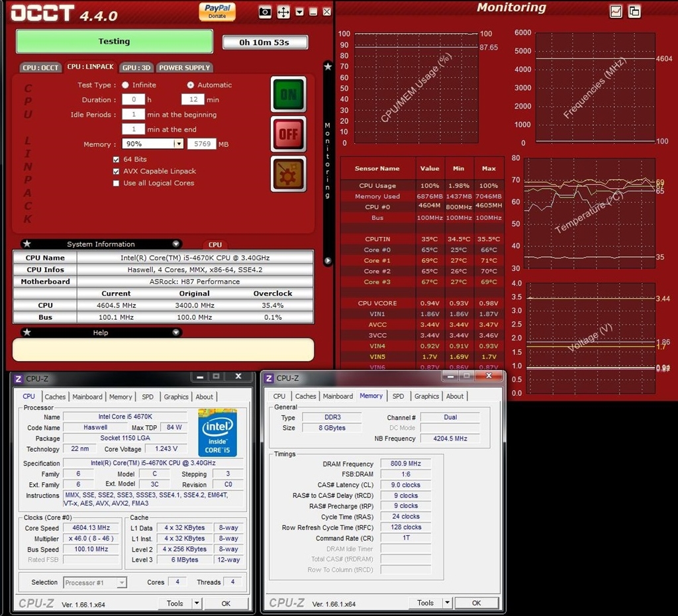Click the Memory MB value field 5769
The image size is (678, 616).
(201, 144)
